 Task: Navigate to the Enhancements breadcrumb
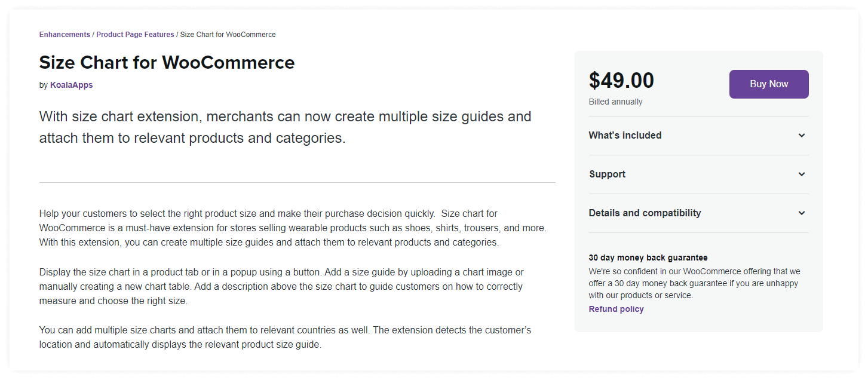point(65,34)
